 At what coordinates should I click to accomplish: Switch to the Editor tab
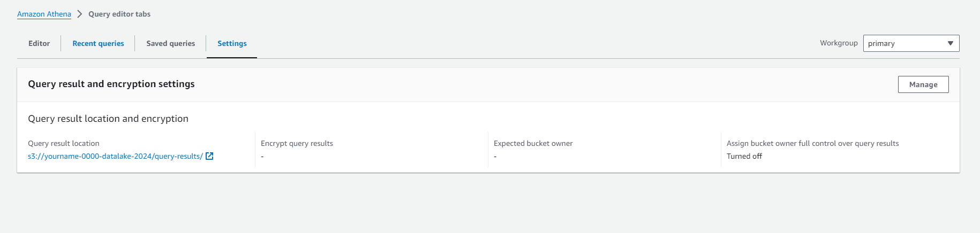pos(39,43)
